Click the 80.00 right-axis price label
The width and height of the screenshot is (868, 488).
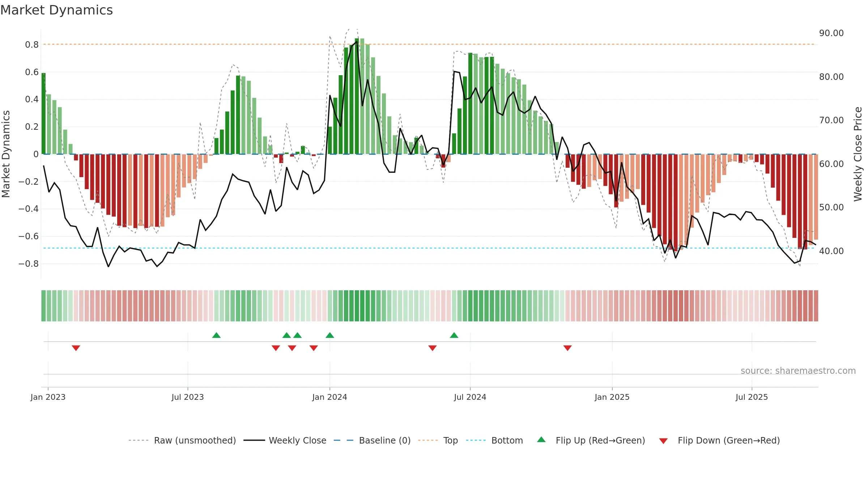coord(831,77)
